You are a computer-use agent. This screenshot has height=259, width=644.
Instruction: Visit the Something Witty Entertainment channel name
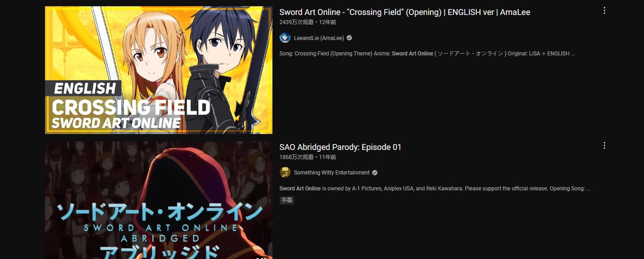pyautogui.click(x=332, y=173)
